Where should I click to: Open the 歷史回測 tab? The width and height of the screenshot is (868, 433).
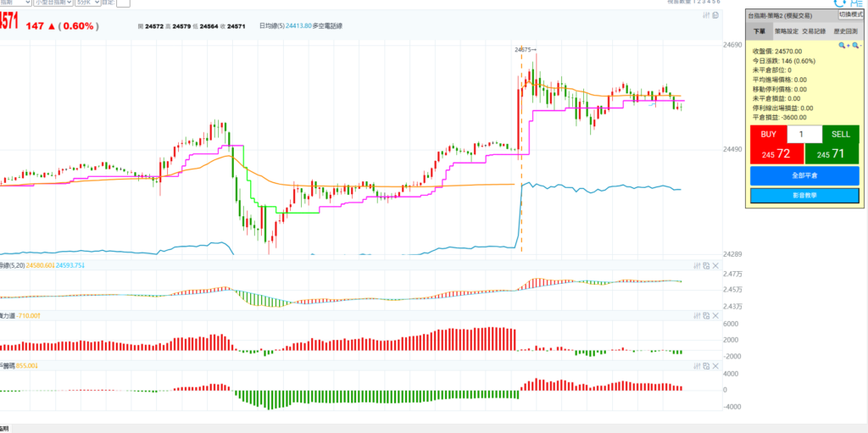point(843,31)
